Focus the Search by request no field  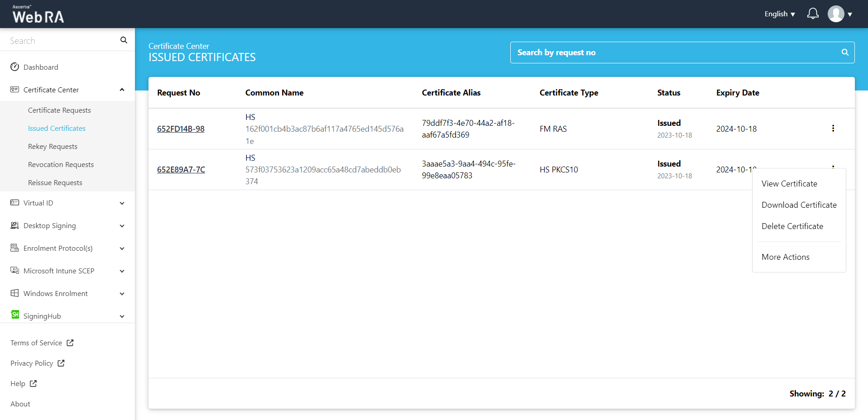(675, 52)
